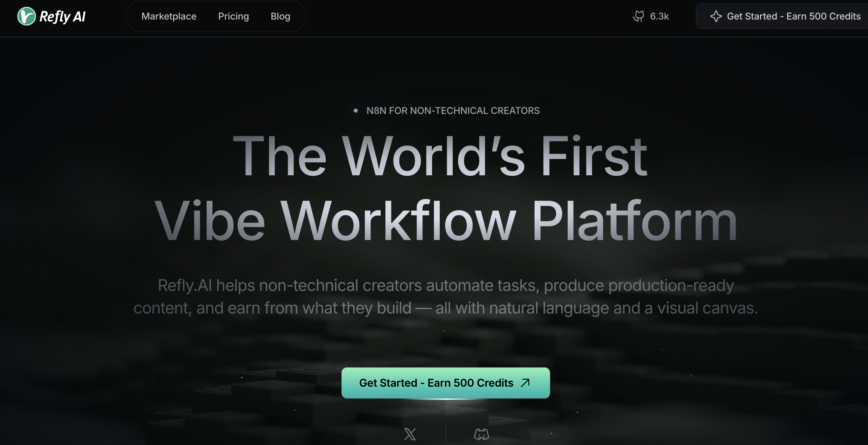The width and height of the screenshot is (868, 445).
Task: Click the arrow icon on green CTA
Action: pyautogui.click(x=525, y=383)
